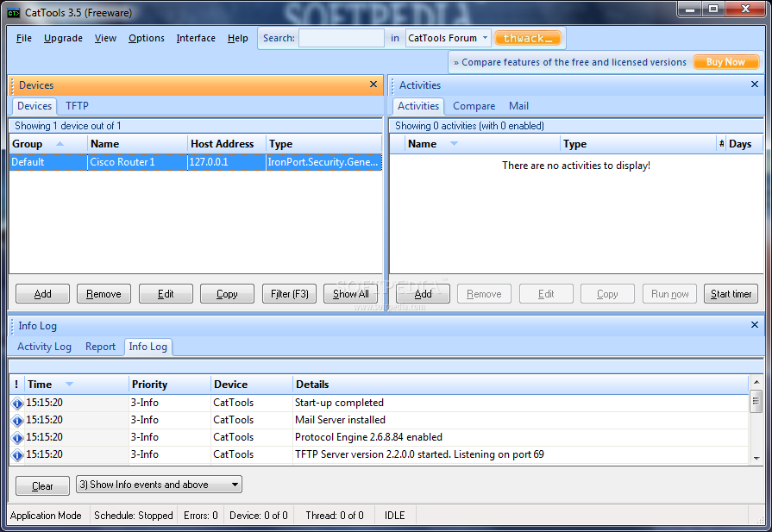Click Add in the Devices panel
Screen dimensions: 772x532
point(43,294)
